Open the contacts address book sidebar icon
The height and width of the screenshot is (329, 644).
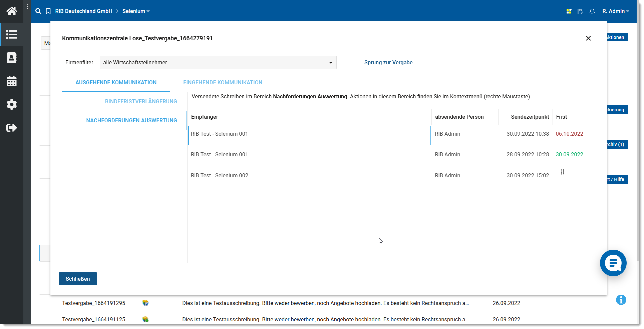pyautogui.click(x=12, y=58)
